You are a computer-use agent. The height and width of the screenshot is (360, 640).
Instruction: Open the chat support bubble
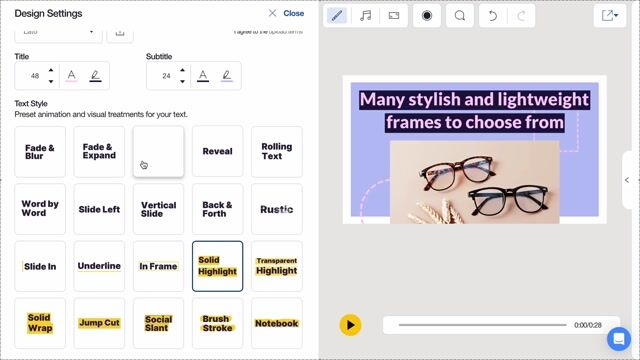[x=619, y=339]
